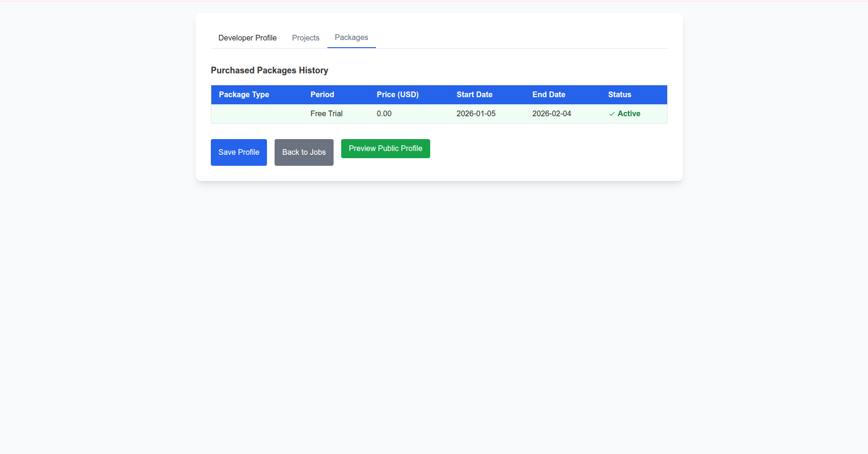Image resolution: width=868 pixels, height=454 pixels.
Task: Click the Period column header
Action: (x=322, y=94)
